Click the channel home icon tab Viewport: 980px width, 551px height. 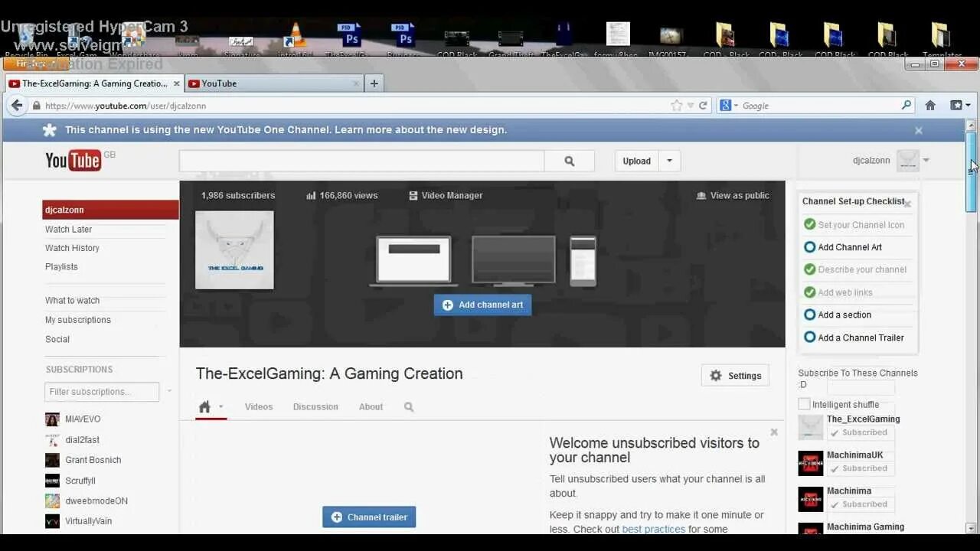pyautogui.click(x=204, y=406)
